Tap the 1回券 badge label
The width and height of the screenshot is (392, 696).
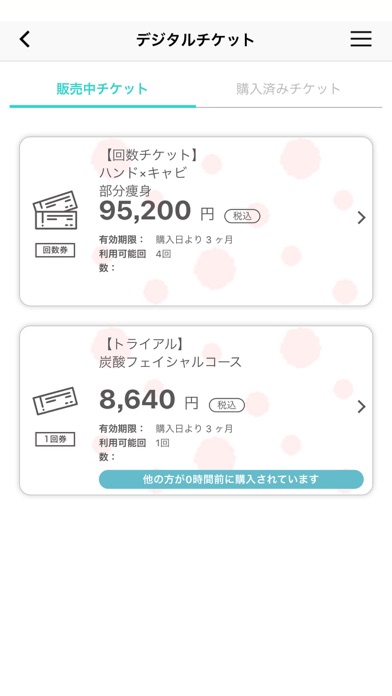point(55,439)
